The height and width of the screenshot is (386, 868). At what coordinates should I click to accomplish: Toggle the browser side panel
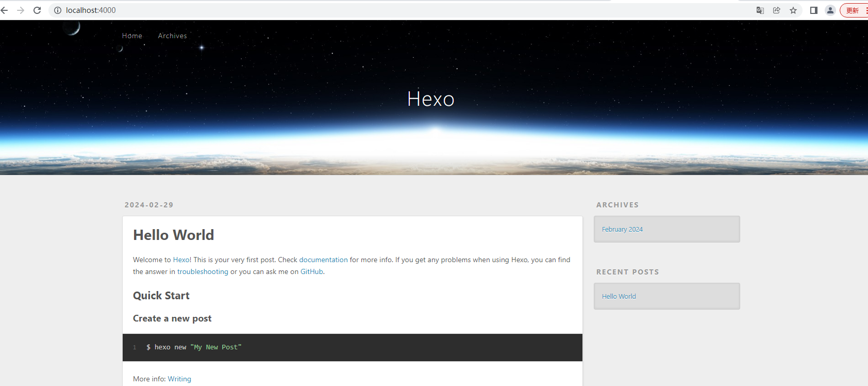click(x=814, y=10)
